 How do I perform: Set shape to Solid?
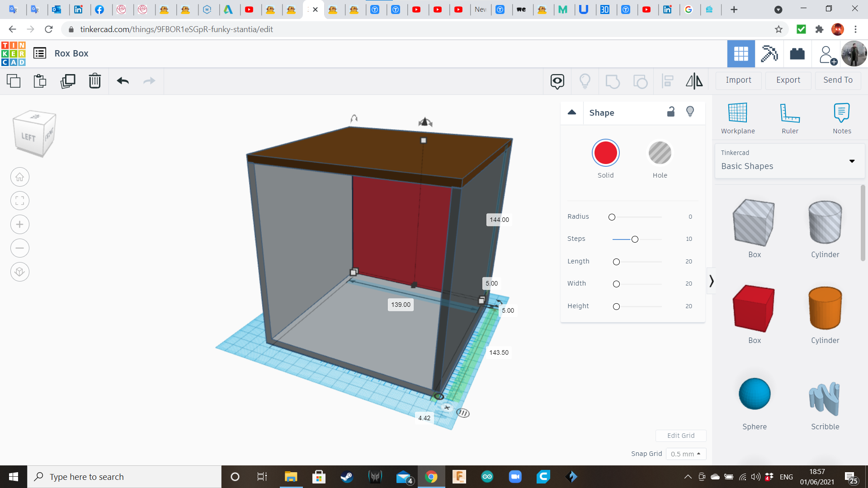click(x=605, y=153)
